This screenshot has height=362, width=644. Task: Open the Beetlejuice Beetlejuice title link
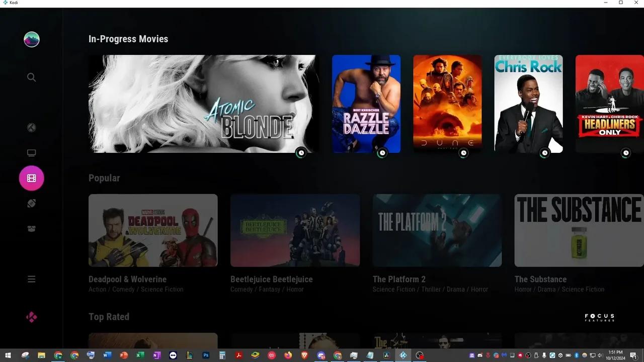272,279
